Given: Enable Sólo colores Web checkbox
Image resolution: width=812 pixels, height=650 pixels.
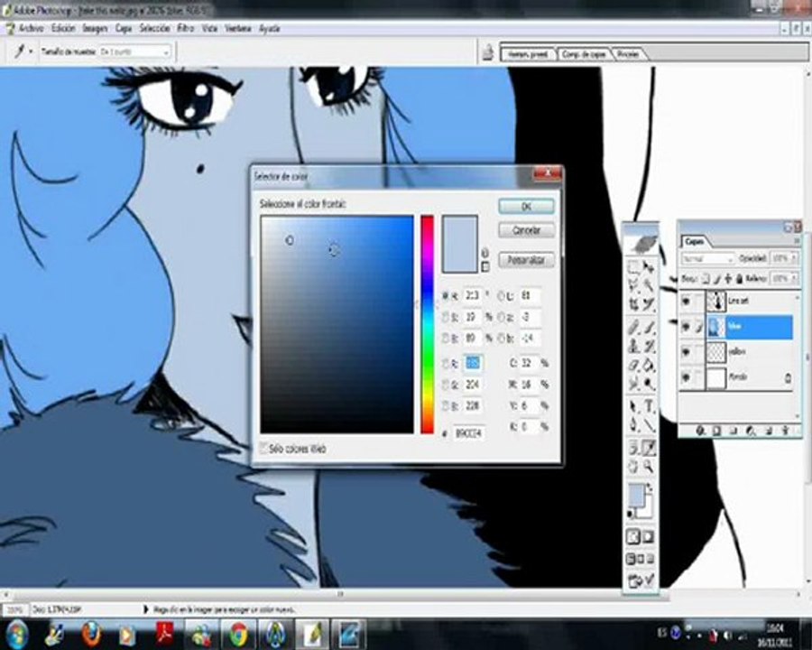Looking at the screenshot, I should [x=264, y=448].
